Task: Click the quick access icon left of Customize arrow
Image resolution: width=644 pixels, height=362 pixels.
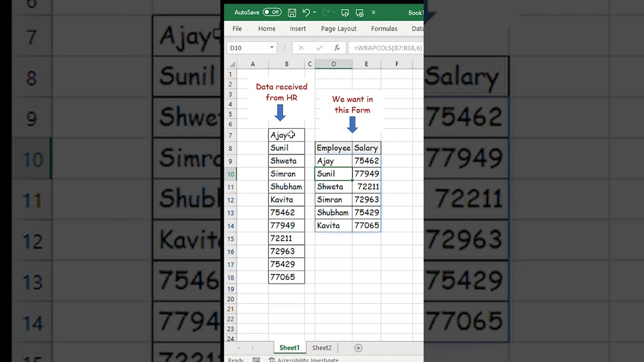Action: point(359,13)
